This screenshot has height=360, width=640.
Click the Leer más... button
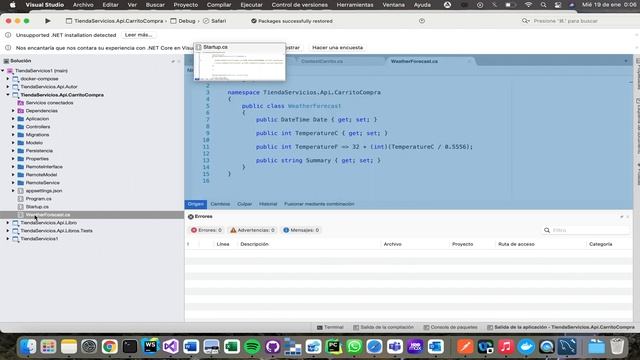[x=138, y=35]
